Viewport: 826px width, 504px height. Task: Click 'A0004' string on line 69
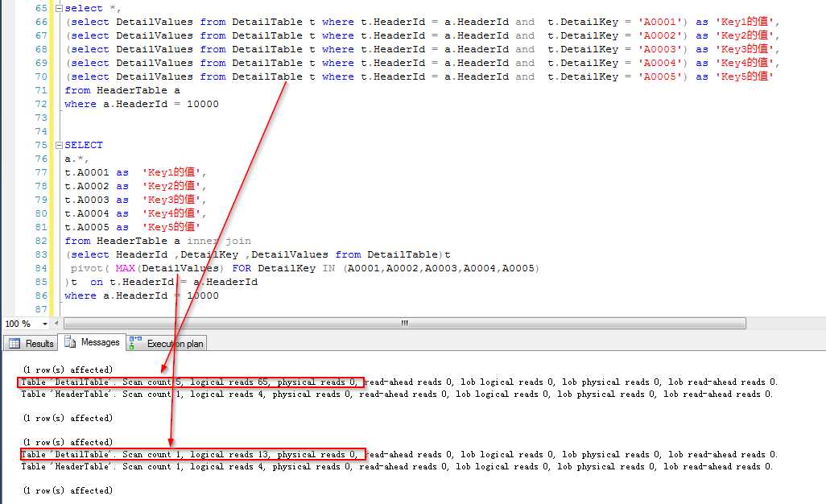[x=660, y=63]
